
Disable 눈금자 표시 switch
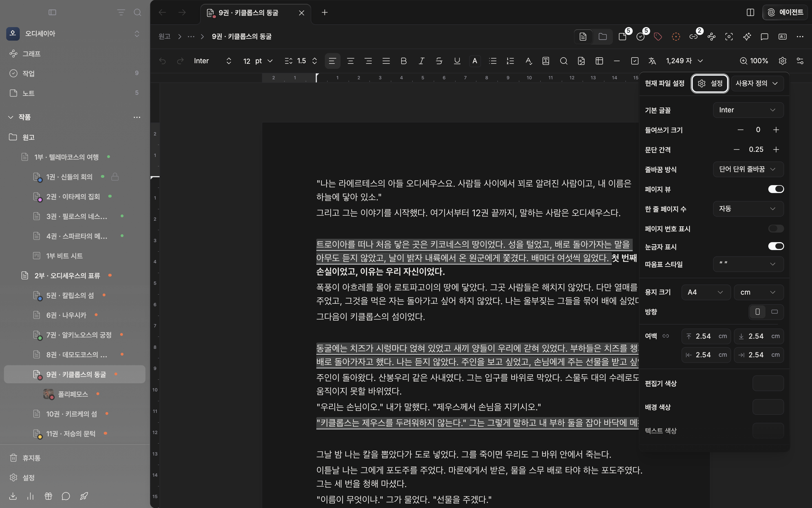coord(776,246)
